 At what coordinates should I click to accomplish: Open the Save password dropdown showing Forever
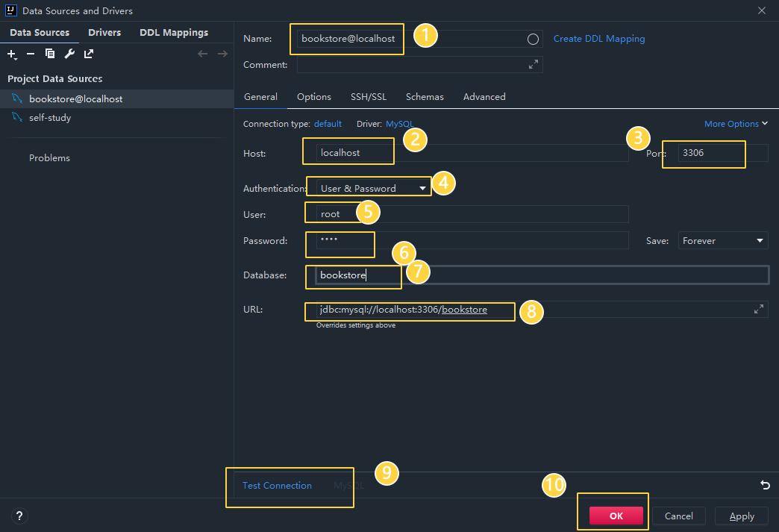pos(723,241)
